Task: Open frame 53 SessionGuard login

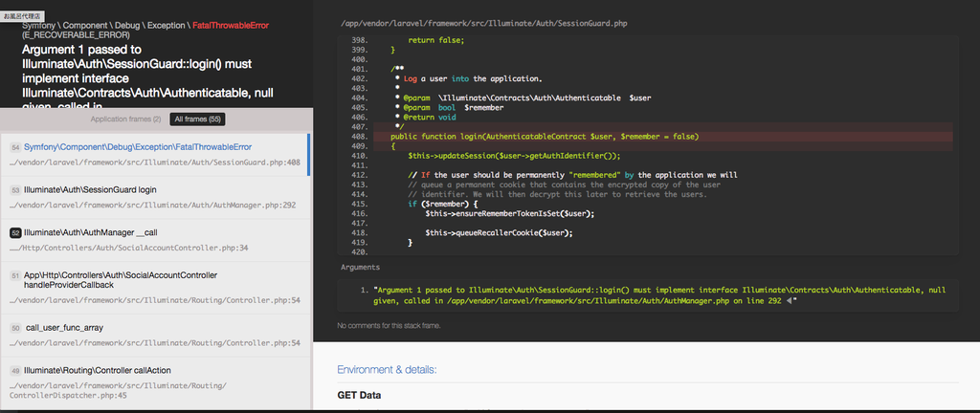Action: pos(156,197)
